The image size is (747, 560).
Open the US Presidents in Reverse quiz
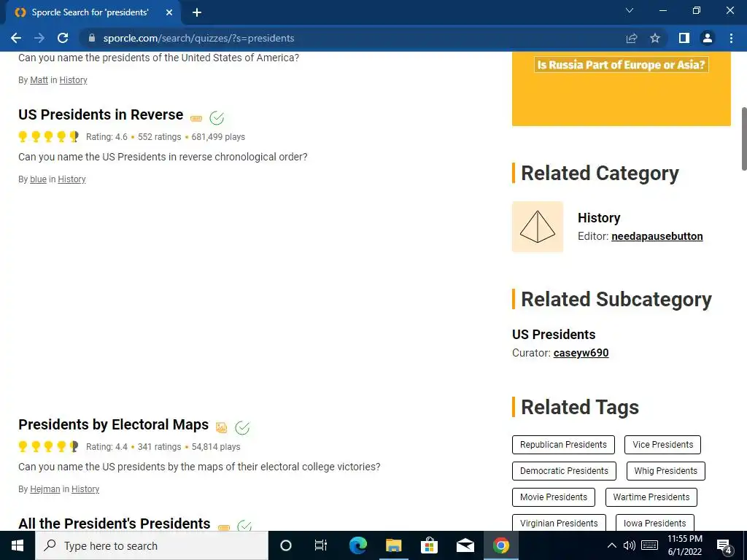click(101, 114)
